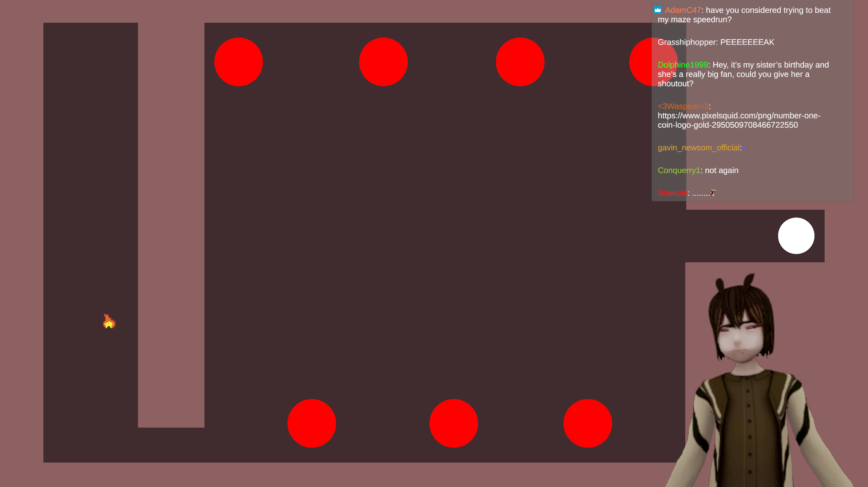Click the rightmost bottom-row red circle
The image size is (868, 487).
[588, 423]
